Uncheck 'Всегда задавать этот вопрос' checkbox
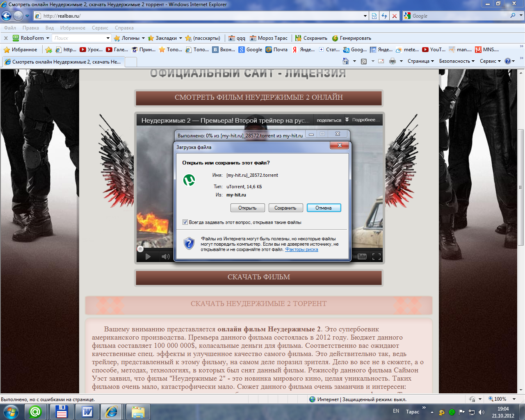 pos(185,222)
